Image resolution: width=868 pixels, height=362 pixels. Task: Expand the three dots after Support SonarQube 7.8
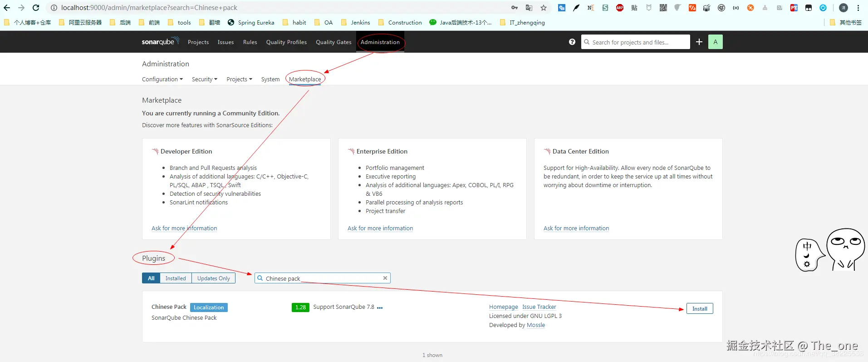pyautogui.click(x=380, y=307)
